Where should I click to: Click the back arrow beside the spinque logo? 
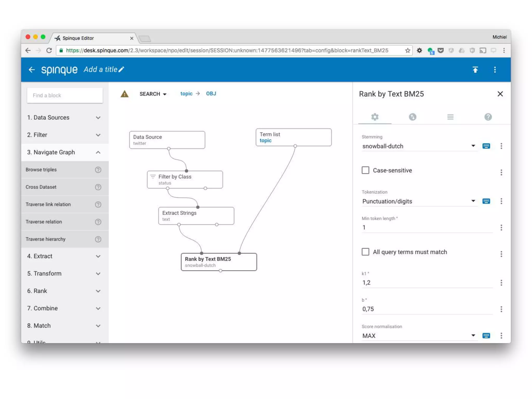[x=32, y=70]
